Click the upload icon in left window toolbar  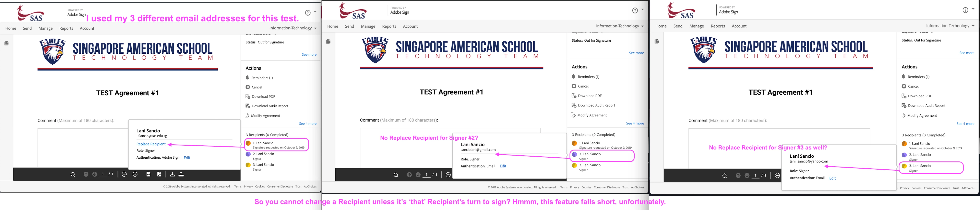(181, 174)
